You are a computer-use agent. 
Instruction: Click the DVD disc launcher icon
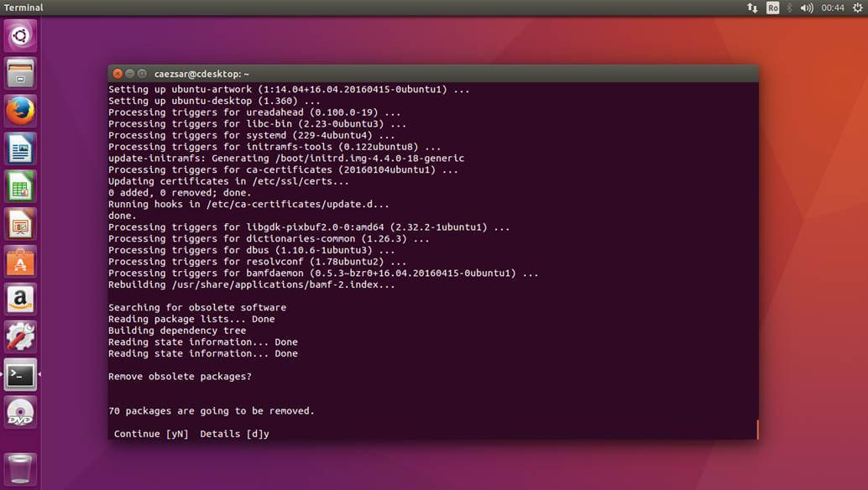point(20,412)
